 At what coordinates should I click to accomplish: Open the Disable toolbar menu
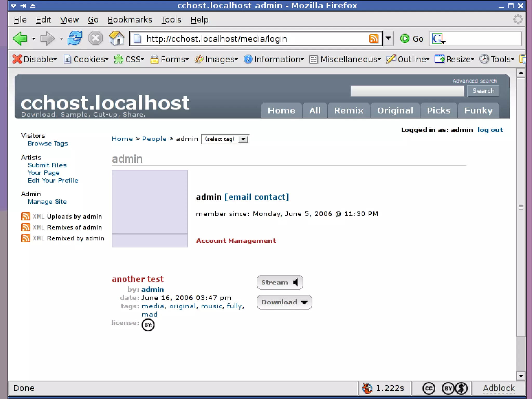click(x=35, y=59)
